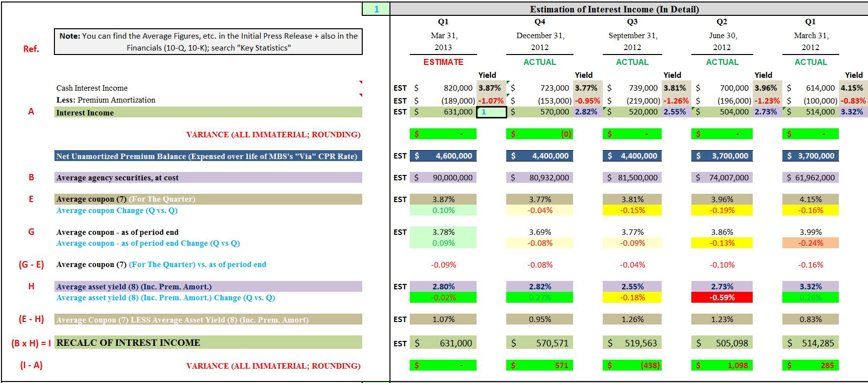Click the 505,098 recalculated income cell
The width and height of the screenshot is (868, 383).
click(722, 343)
